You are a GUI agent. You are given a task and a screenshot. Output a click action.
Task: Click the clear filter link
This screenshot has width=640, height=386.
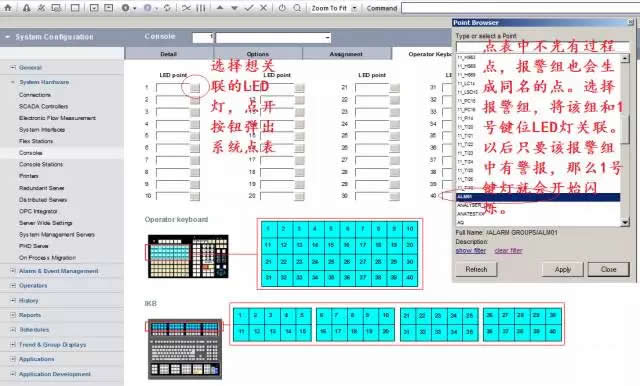508,251
